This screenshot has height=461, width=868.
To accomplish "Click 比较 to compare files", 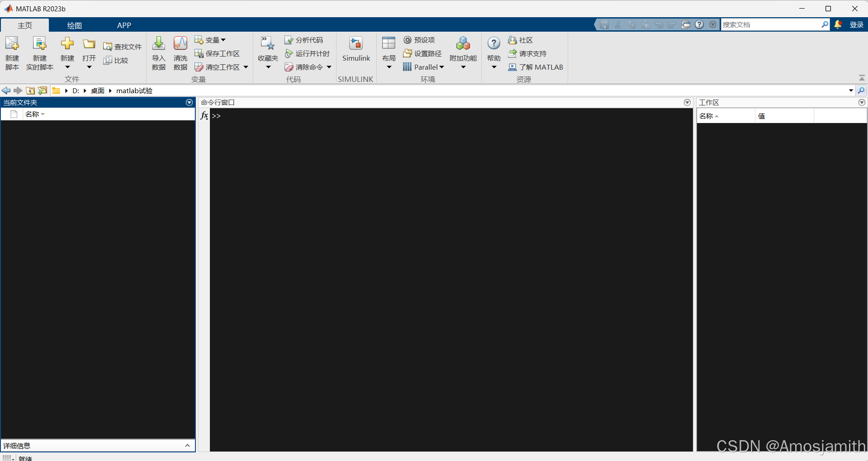I will 116,60.
